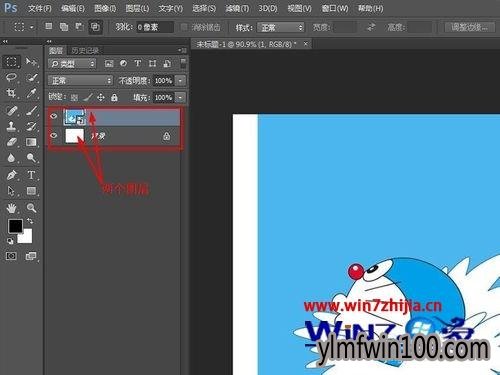Toggle shape layer filter

[x=152, y=63]
